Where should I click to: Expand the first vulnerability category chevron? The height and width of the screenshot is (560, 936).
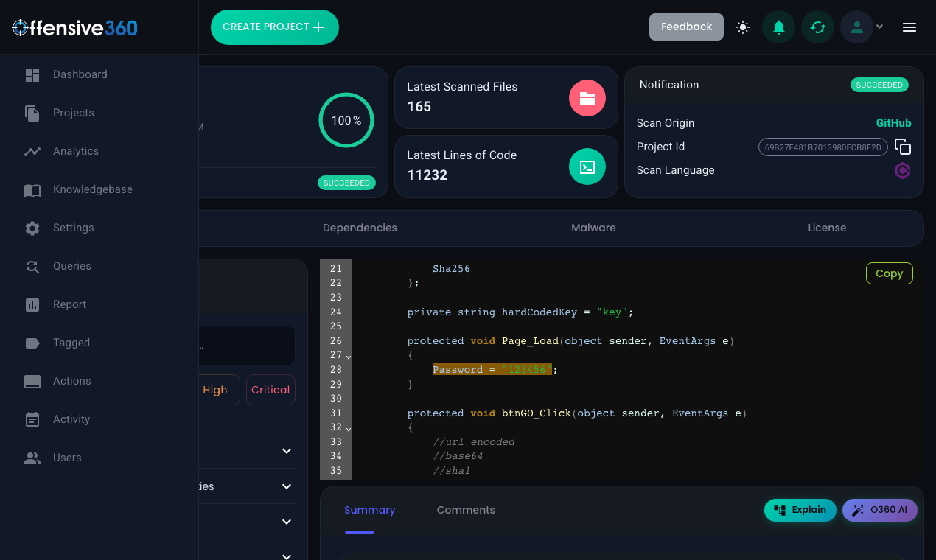click(x=287, y=451)
